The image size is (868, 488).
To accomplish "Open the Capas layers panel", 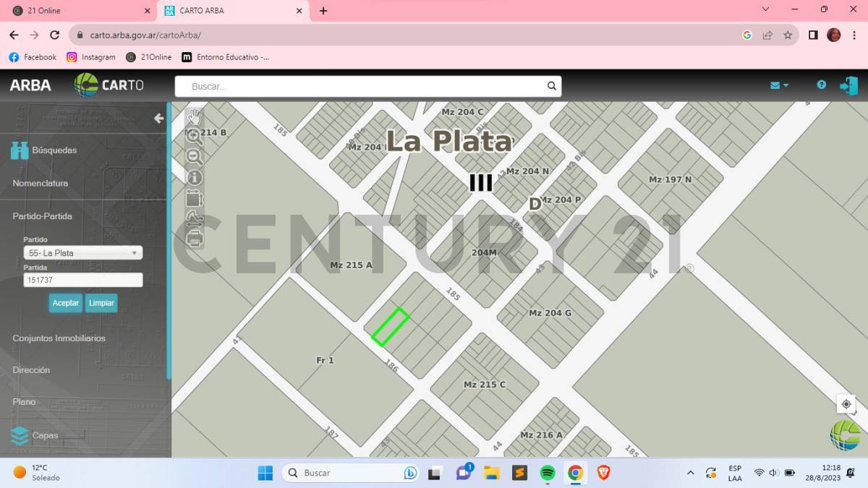I will coord(34,435).
